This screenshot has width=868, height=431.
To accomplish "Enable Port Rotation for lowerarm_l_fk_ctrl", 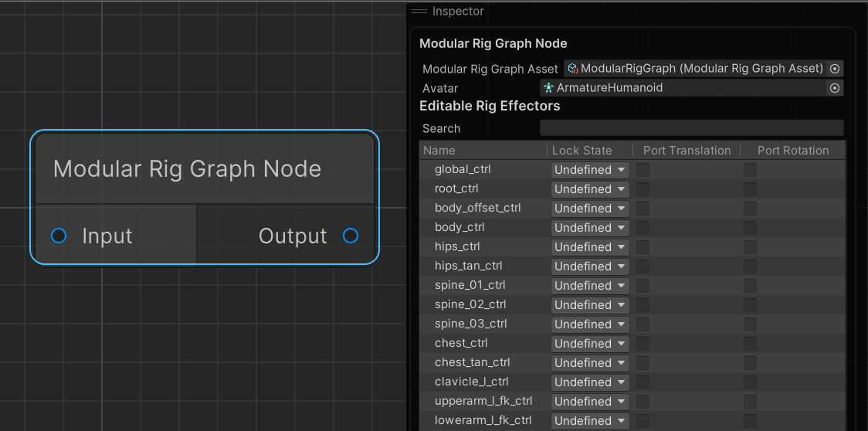I will point(750,420).
